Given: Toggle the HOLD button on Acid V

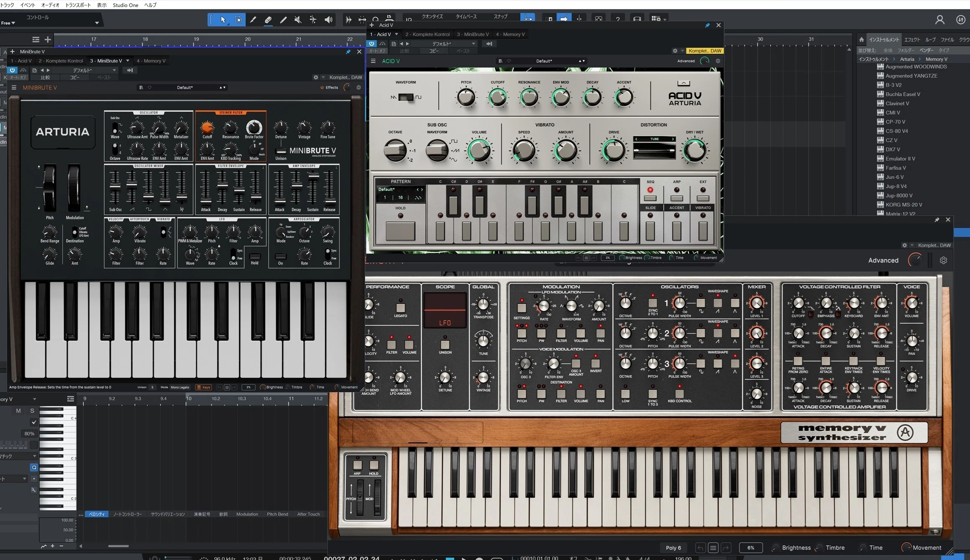Looking at the screenshot, I should coord(400,230).
